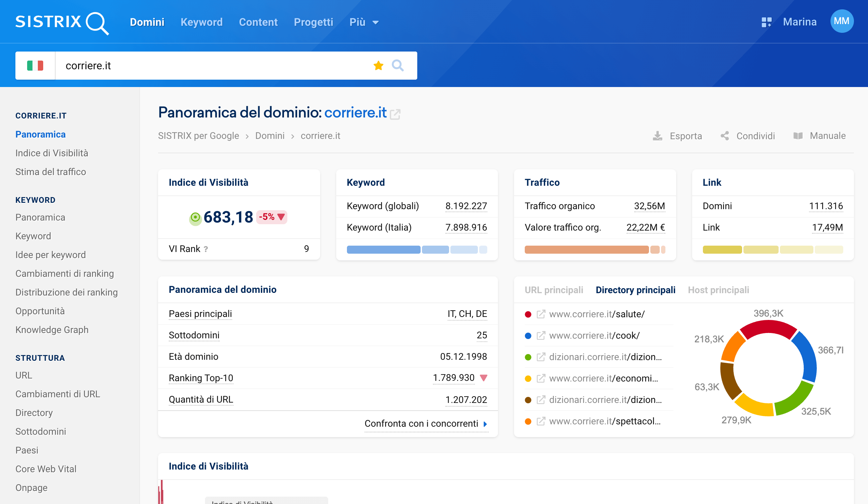Screen dimensions: 868x504
Task: Open corriere.it via external link icon in title
Action: pos(395,114)
